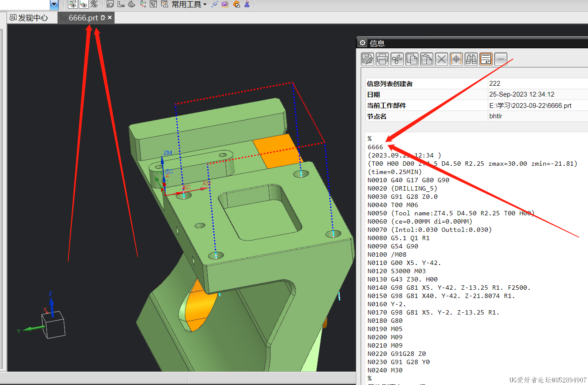Click the chart window icon in the top toolbar
The width and height of the screenshot is (588, 385).
click(x=153, y=4)
